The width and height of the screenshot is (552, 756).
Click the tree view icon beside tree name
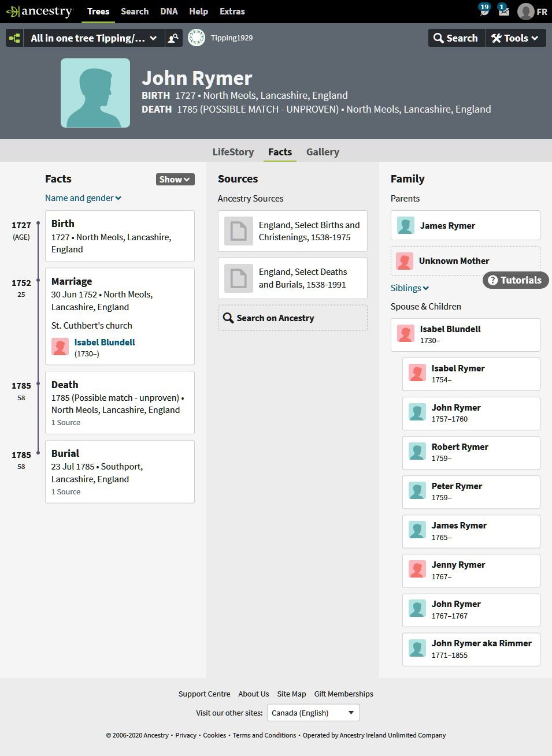click(15, 38)
